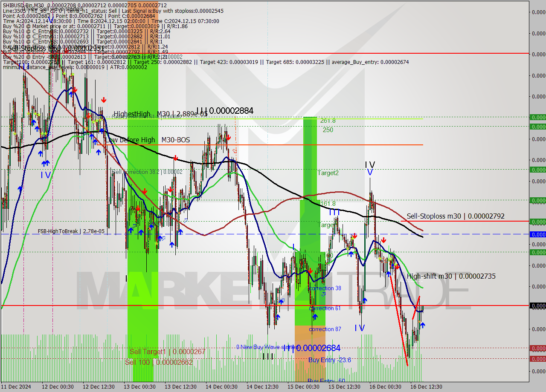
Task: Select the 'Point A:0.00002683' info line
Action: click(79, 16)
